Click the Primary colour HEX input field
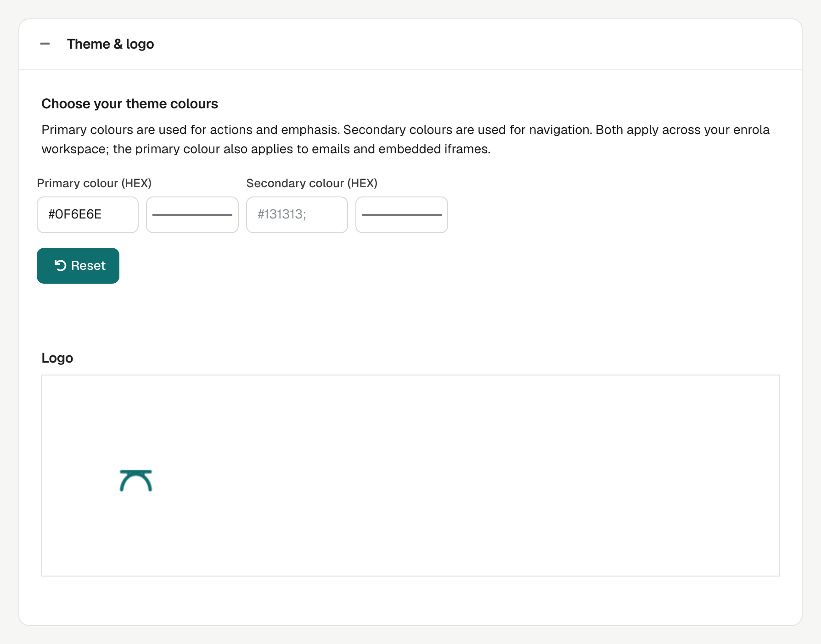 click(x=88, y=215)
